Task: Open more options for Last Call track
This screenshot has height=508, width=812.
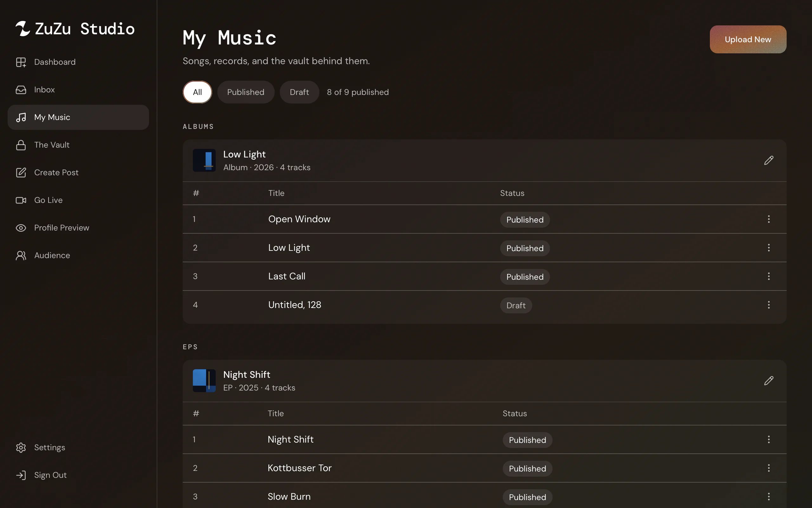Action: (769, 276)
